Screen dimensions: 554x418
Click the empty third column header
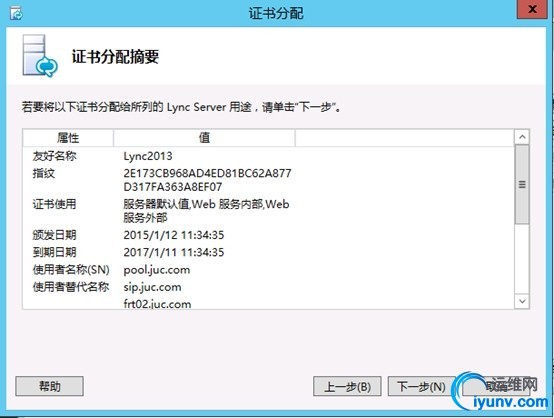pyautogui.click(x=405, y=138)
